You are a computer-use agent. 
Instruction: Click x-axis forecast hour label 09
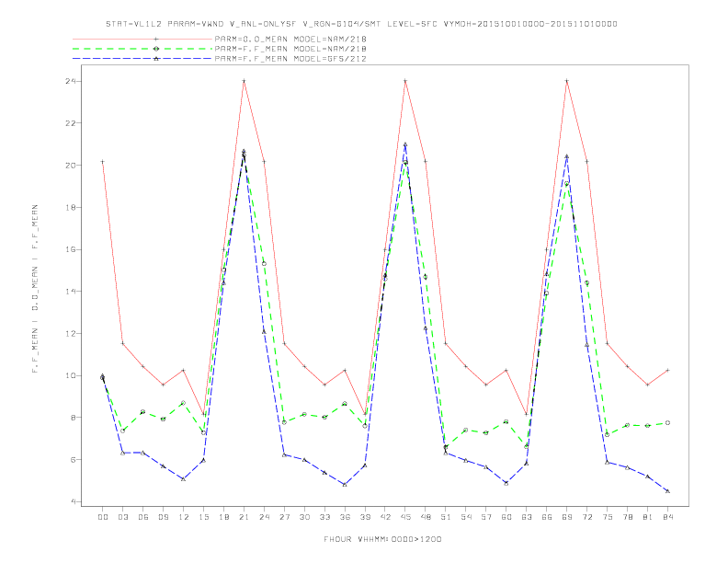163,517
